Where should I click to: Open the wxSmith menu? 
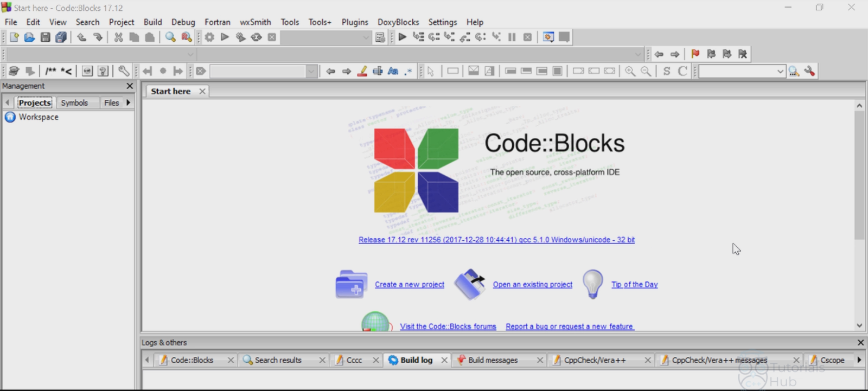256,22
